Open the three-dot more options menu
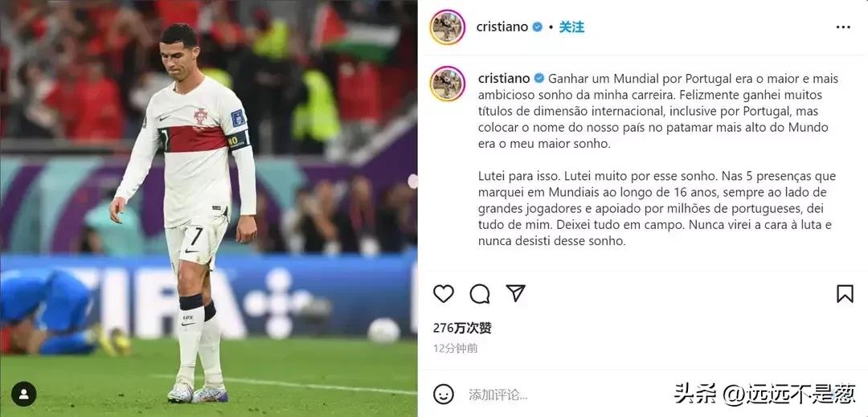 click(x=843, y=27)
